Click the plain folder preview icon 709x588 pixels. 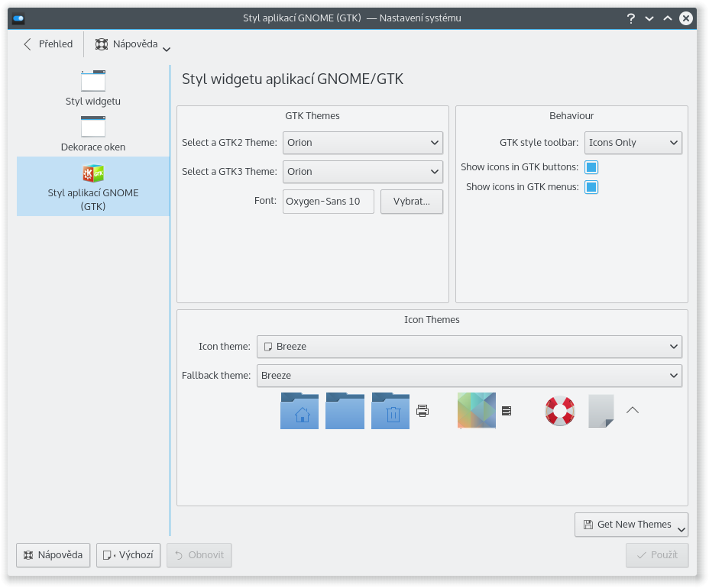[x=345, y=411]
